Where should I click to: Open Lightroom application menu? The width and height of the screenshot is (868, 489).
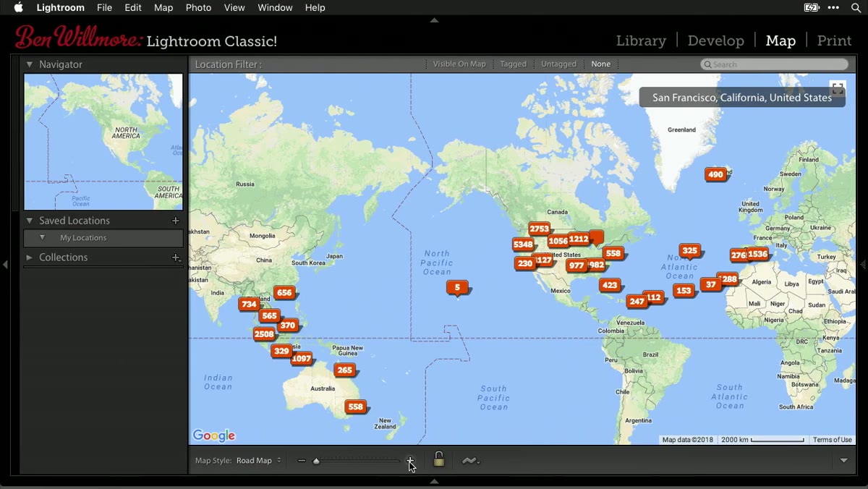(60, 7)
